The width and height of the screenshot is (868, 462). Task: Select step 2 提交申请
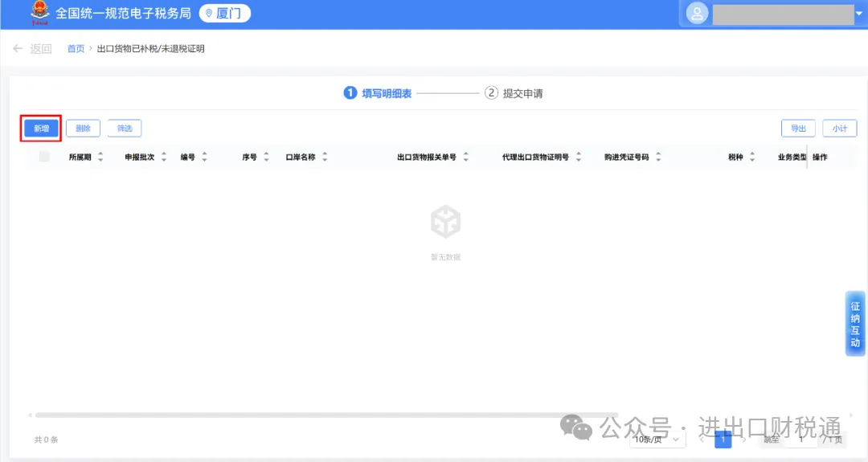pyautogui.click(x=514, y=93)
